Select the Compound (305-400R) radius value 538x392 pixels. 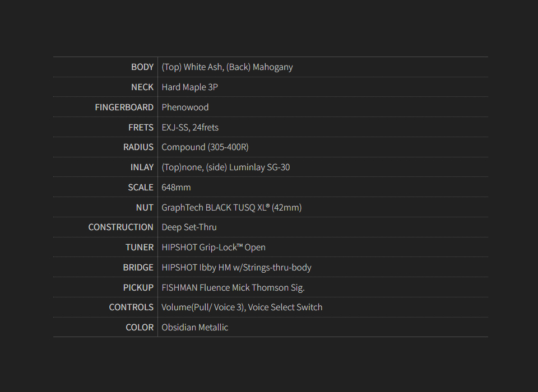pyautogui.click(x=205, y=147)
